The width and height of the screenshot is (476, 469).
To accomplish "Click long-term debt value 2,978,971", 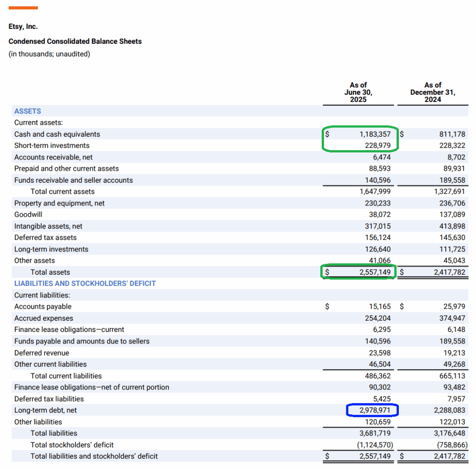I will click(x=375, y=410).
